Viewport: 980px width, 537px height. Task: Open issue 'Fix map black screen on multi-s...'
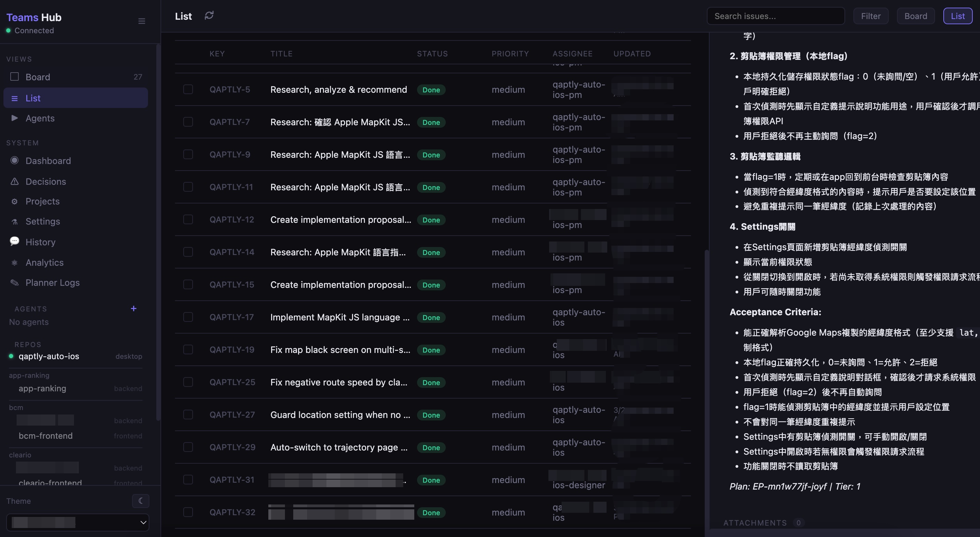click(341, 350)
